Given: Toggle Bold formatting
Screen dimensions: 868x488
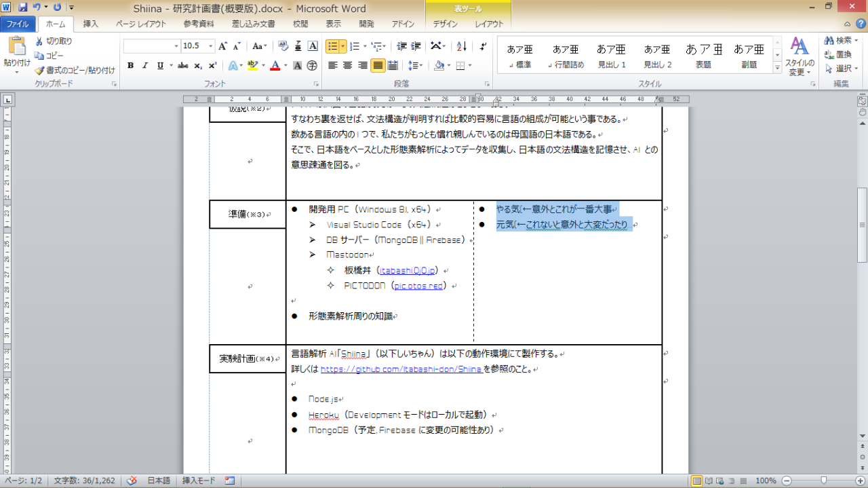Looking at the screenshot, I should (x=130, y=66).
